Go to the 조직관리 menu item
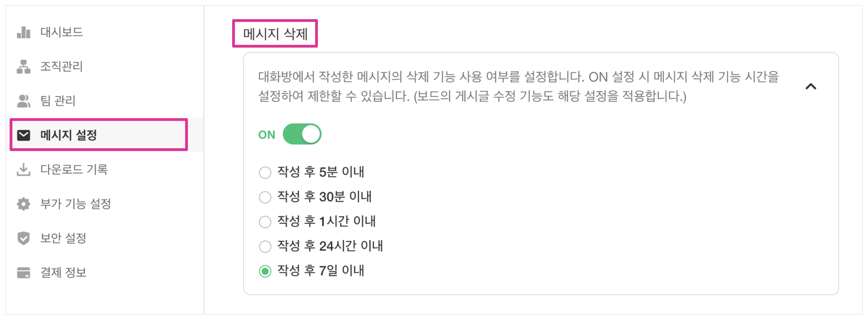This screenshot has width=868, height=322. 61,67
